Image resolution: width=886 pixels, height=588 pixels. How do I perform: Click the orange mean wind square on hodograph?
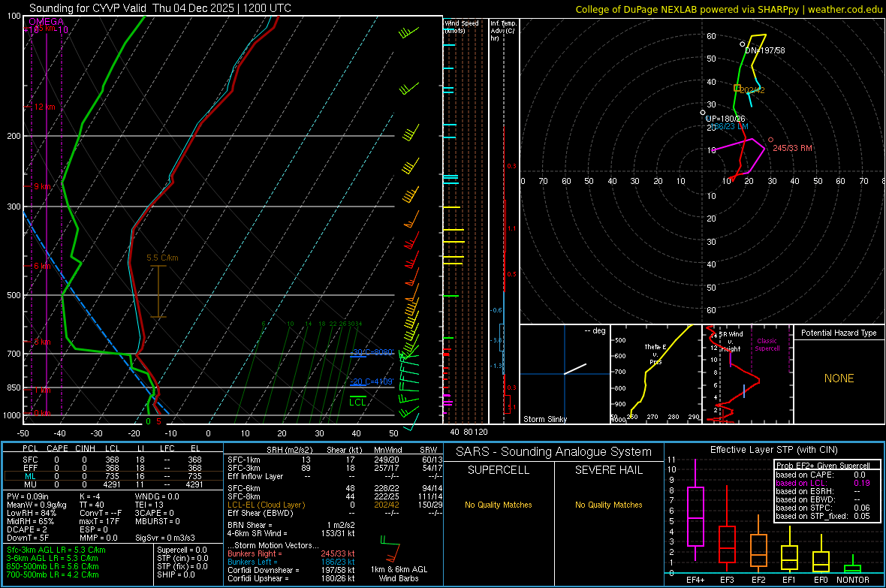[737, 88]
